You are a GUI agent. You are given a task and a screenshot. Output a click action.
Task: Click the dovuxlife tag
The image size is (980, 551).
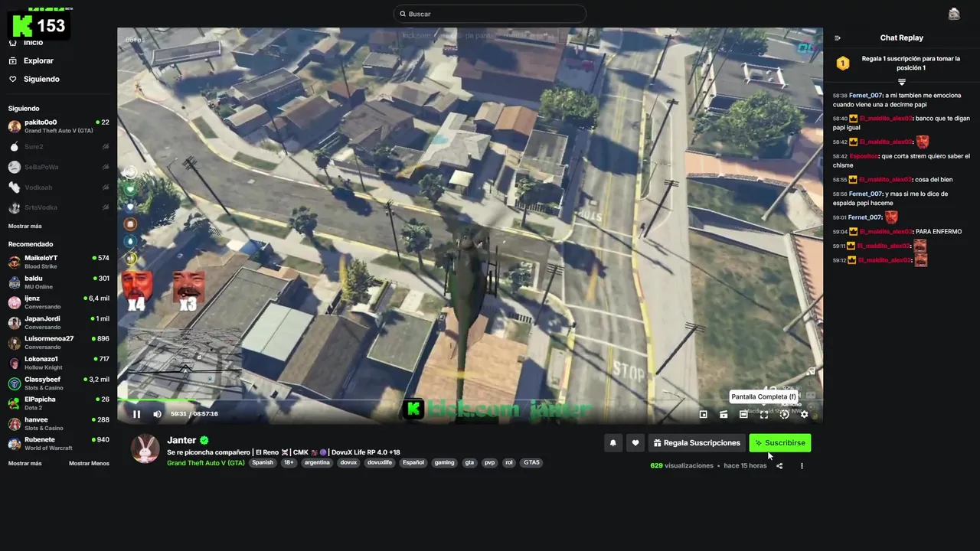(380, 463)
